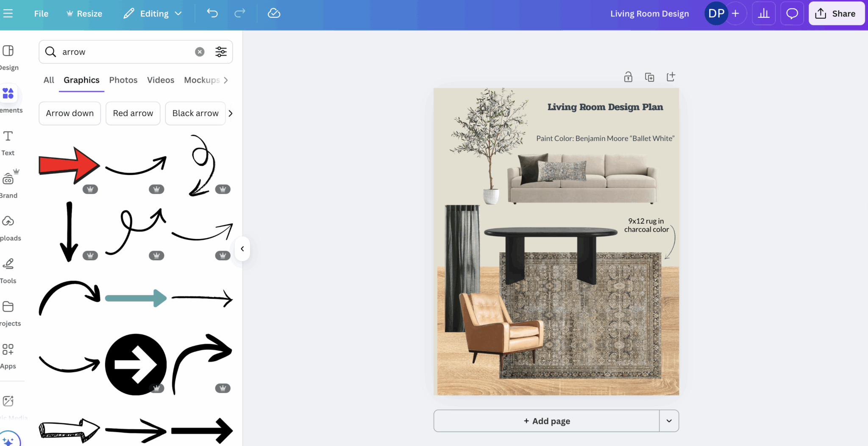The width and height of the screenshot is (868, 446).
Task: Open the Apps sidebar panel
Action: pyautogui.click(x=8, y=356)
